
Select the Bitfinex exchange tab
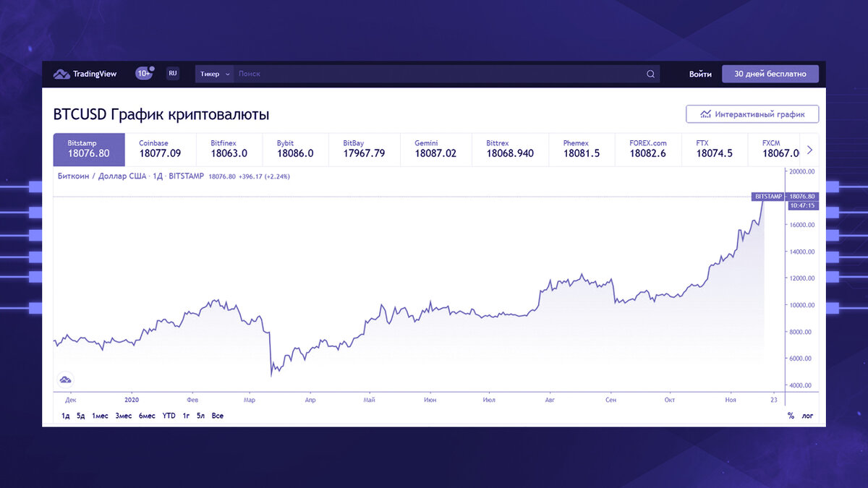229,149
